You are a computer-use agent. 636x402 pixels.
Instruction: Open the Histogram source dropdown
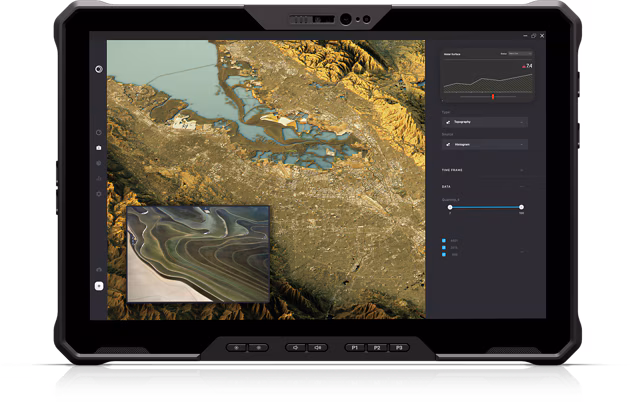point(485,144)
